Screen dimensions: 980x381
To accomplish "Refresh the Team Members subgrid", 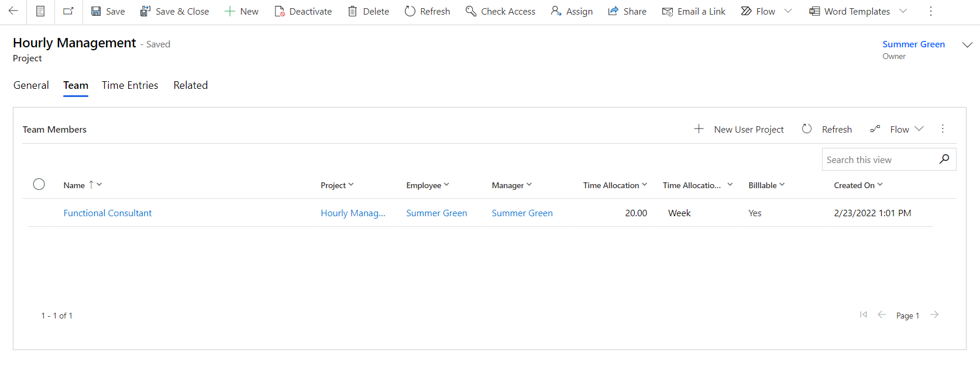I will pyautogui.click(x=826, y=129).
